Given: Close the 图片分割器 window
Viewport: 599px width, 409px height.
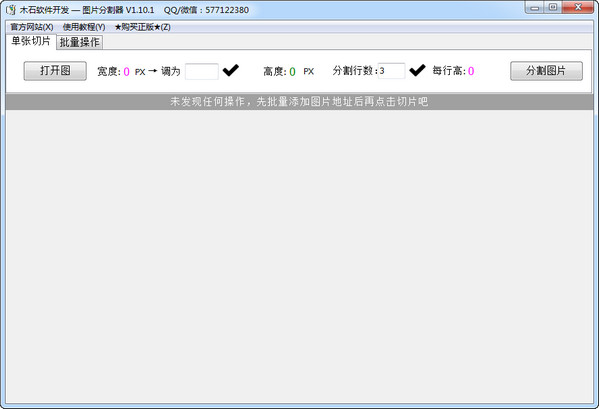Looking at the screenshot, I should (x=578, y=7).
